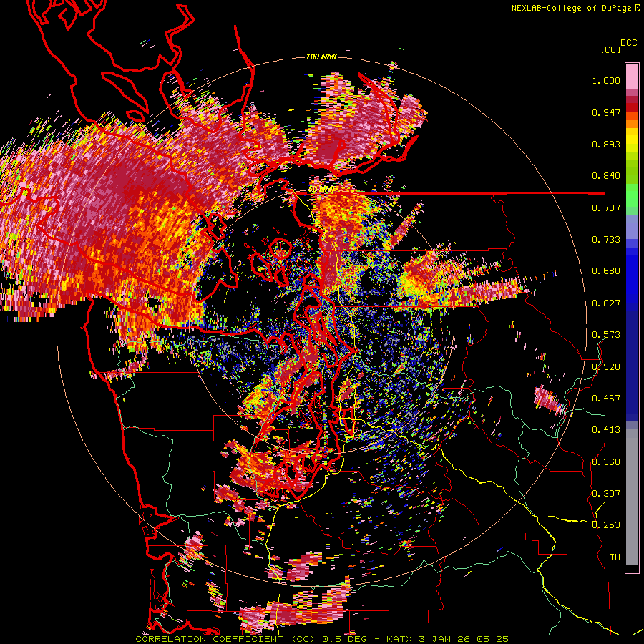Click the 0.627 legend value
Screen dimensions: 644x644
coord(606,303)
